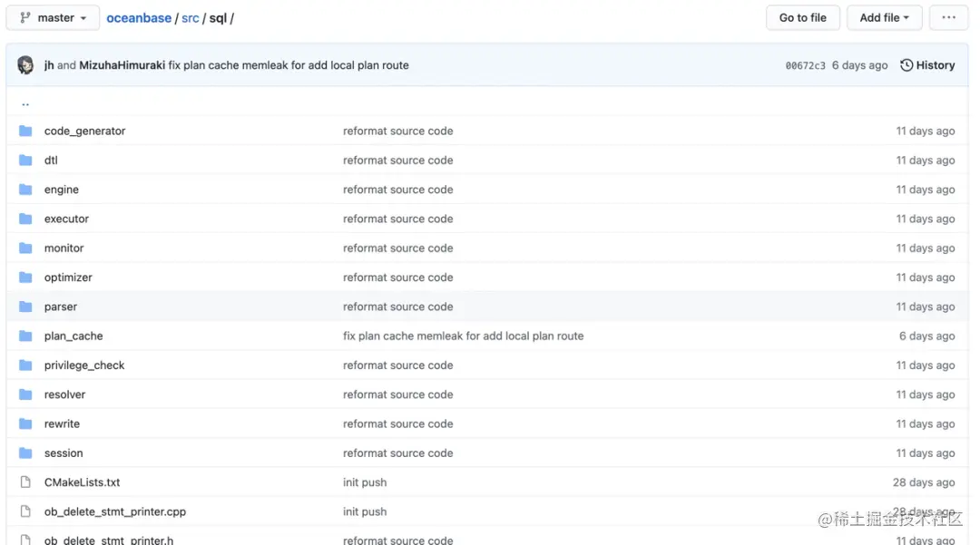This screenshot has height=545, width=980.
Task: Click '11 days ago' in dtl row
Action: point(925,160)
